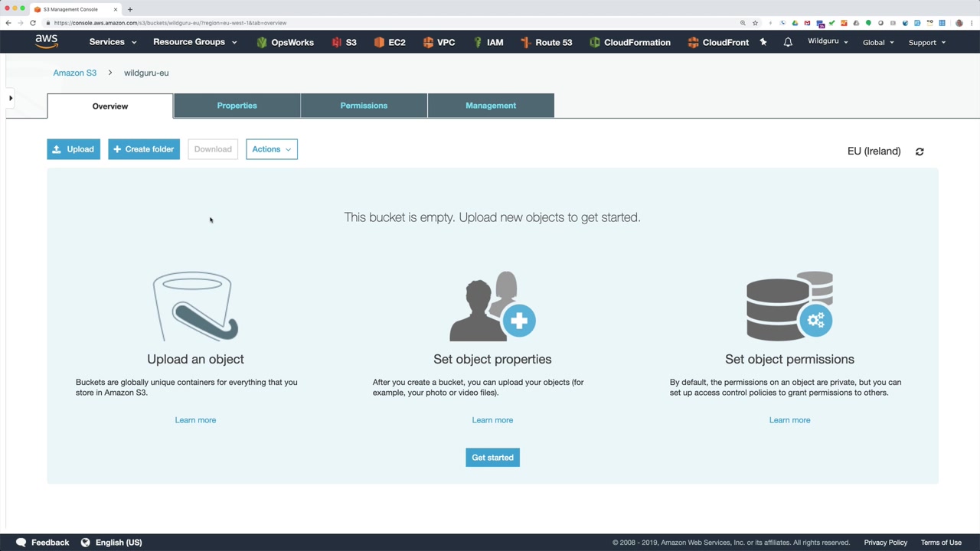This screenshot has height=551, width=980.
Task: Follow Learn more under Upload an object
Action: pos(195,420)
